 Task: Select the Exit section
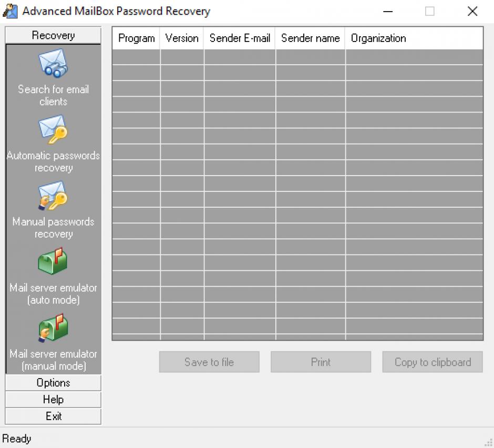(53, 416)
